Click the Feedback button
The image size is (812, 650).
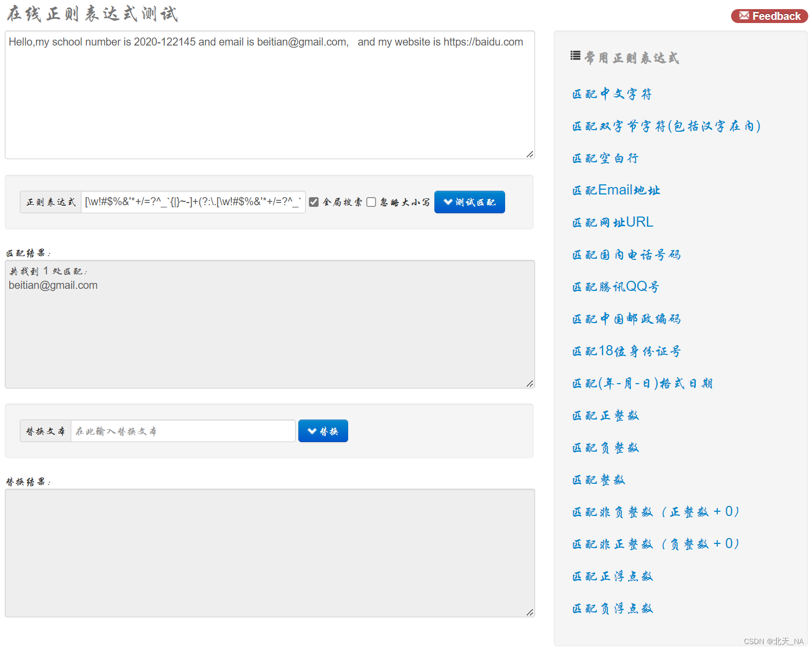pyautogui.click(x=769, y=16)
